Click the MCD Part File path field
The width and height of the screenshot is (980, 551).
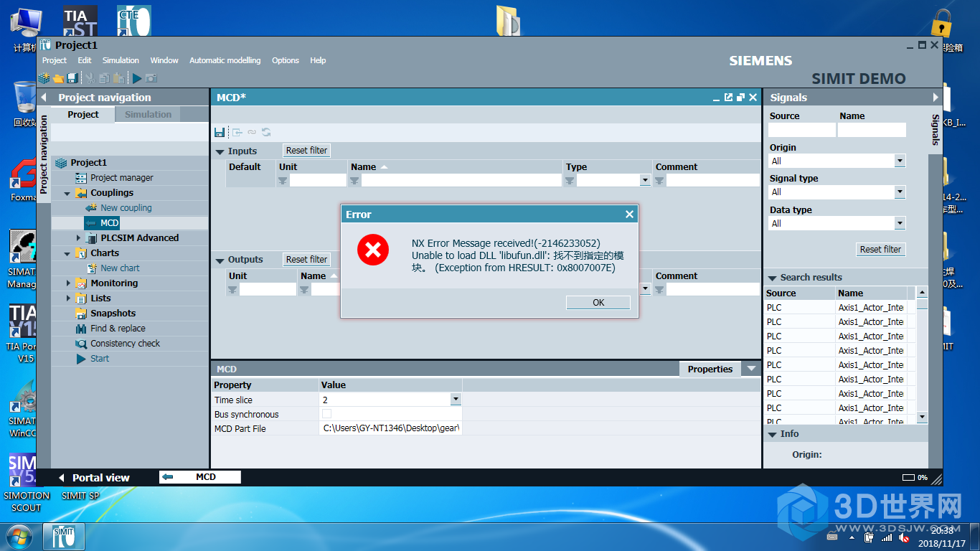(390, 428)
